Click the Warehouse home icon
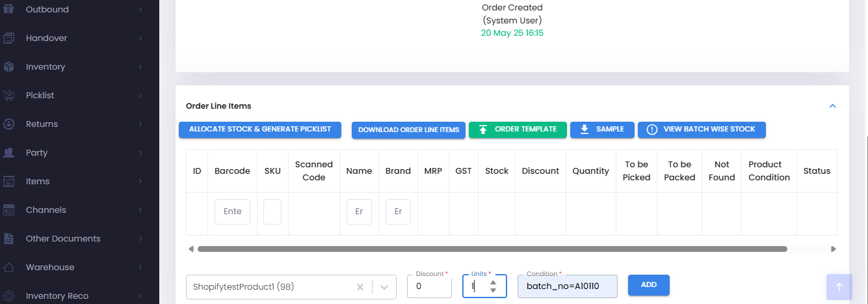Viewport: 868px width, 304px height. [9, 268]
